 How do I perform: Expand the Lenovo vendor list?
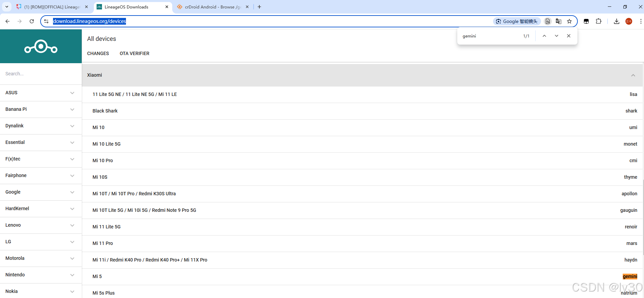[41, 225]
